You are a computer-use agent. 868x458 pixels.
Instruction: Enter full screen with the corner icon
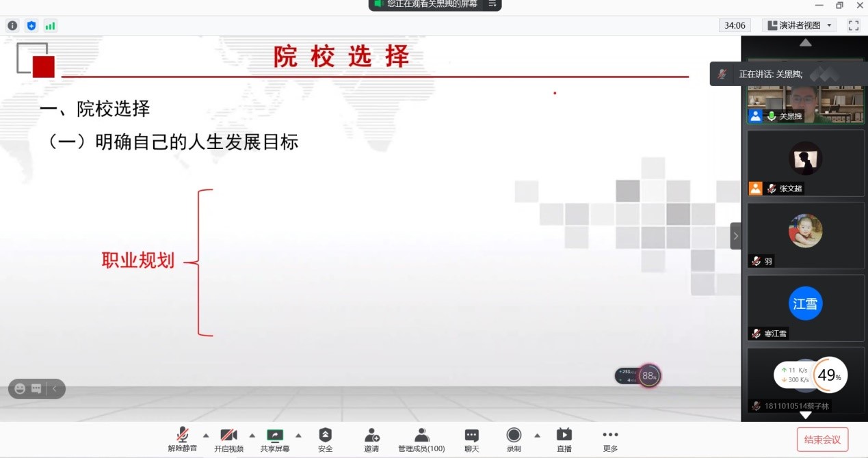point(853,25)
